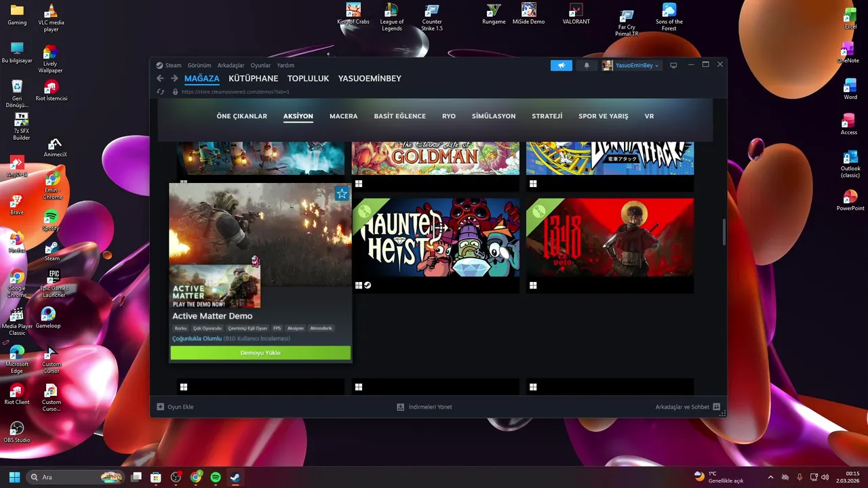Open Haunted Heist demo thumbnail
868x488 pixels.
(435, 237)
